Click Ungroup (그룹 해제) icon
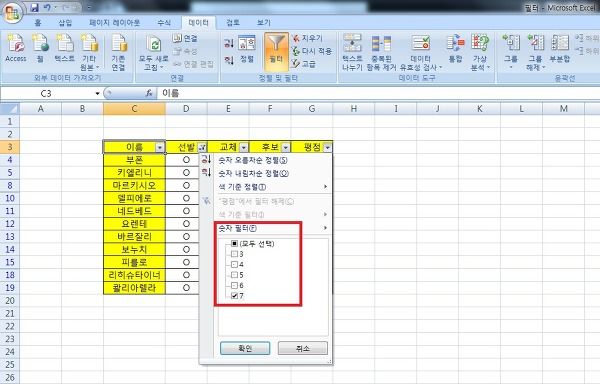The height and width of the screenshot is (384, 600). click(x=535, y=52)
